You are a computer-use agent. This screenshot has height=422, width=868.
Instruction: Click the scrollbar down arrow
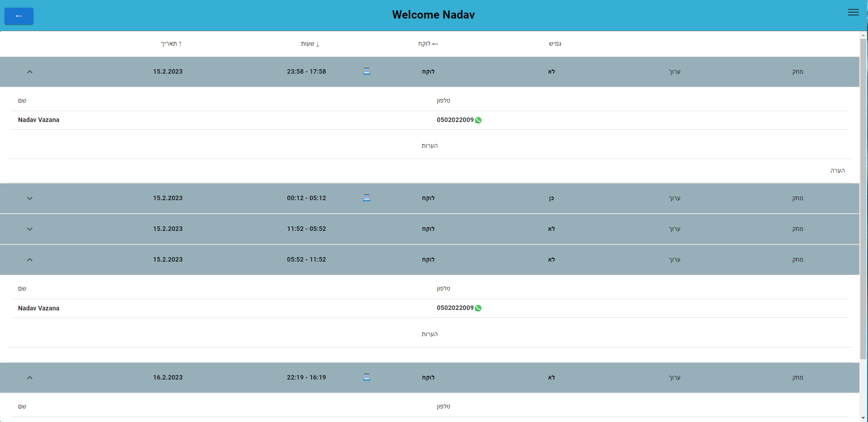pyautogui.click(x=863, y=418)
